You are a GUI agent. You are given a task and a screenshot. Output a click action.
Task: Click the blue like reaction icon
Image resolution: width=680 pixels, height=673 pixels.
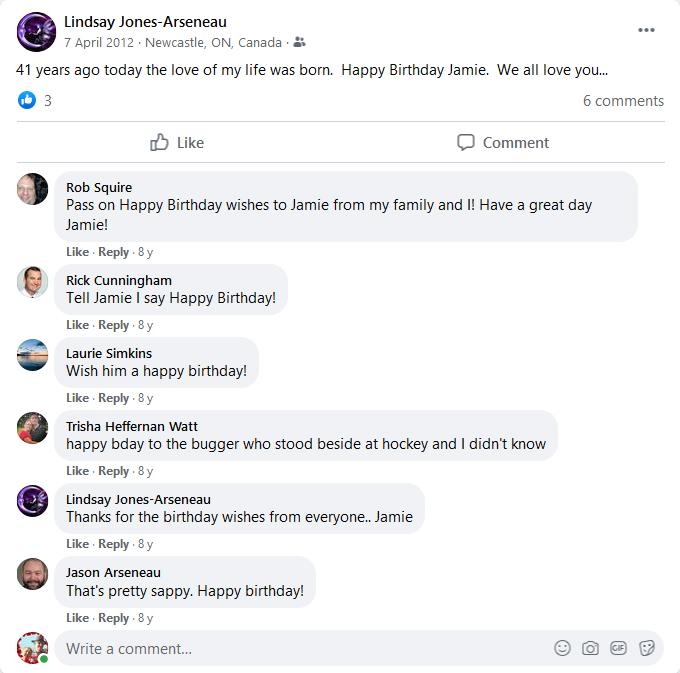coord(27,100)
